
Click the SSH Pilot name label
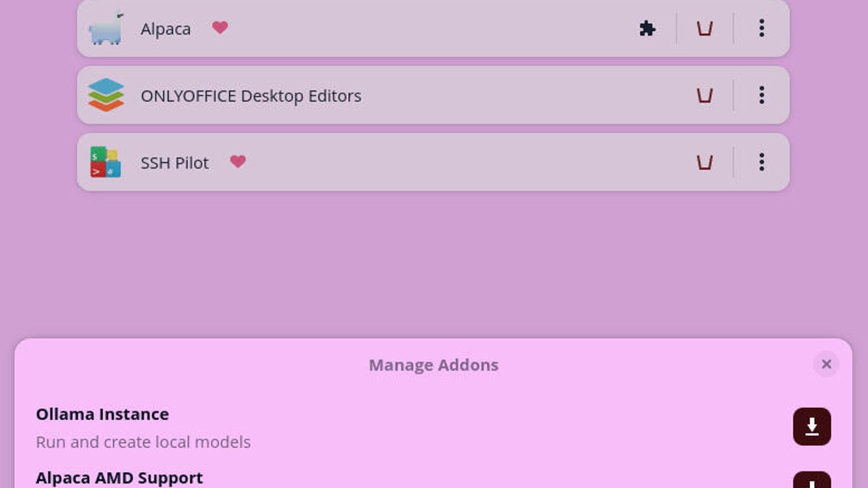click(x=174, y=163)
